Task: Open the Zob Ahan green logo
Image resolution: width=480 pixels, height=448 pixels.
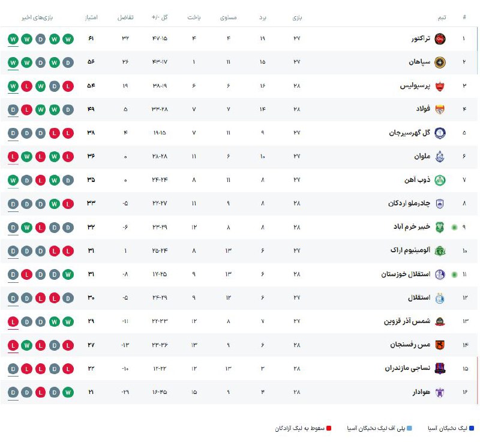Action: pos(440,180)
